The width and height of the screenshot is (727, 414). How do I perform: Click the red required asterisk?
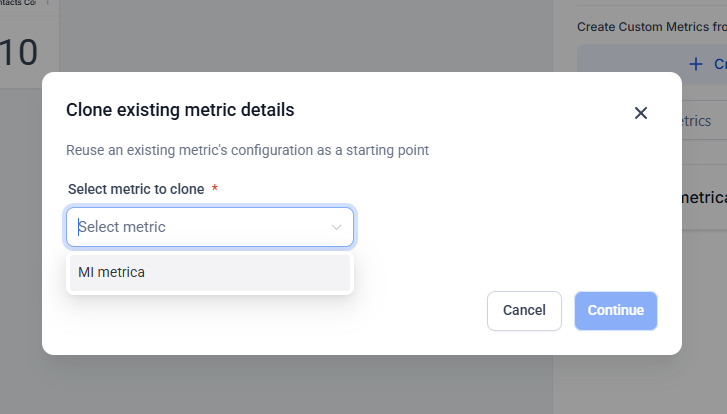click(x=215, y=188)
